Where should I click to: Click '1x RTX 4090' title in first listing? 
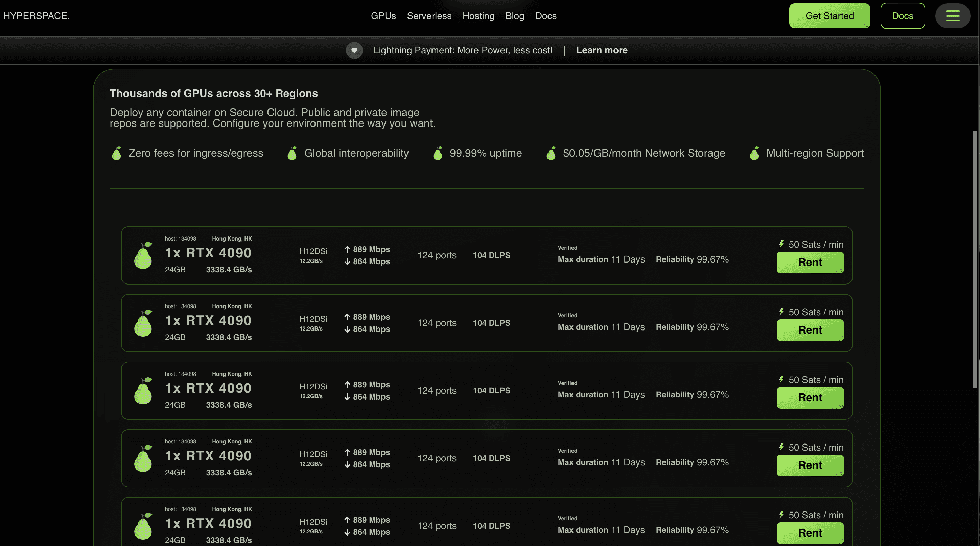(x=208, y=253)
